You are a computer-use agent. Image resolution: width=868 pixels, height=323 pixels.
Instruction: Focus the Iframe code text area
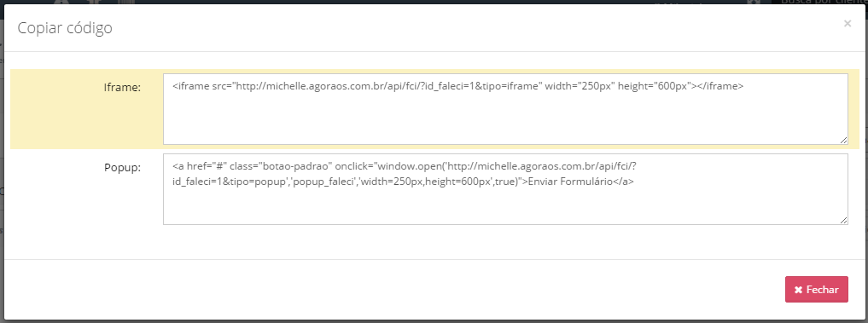[x=505, y=109]
